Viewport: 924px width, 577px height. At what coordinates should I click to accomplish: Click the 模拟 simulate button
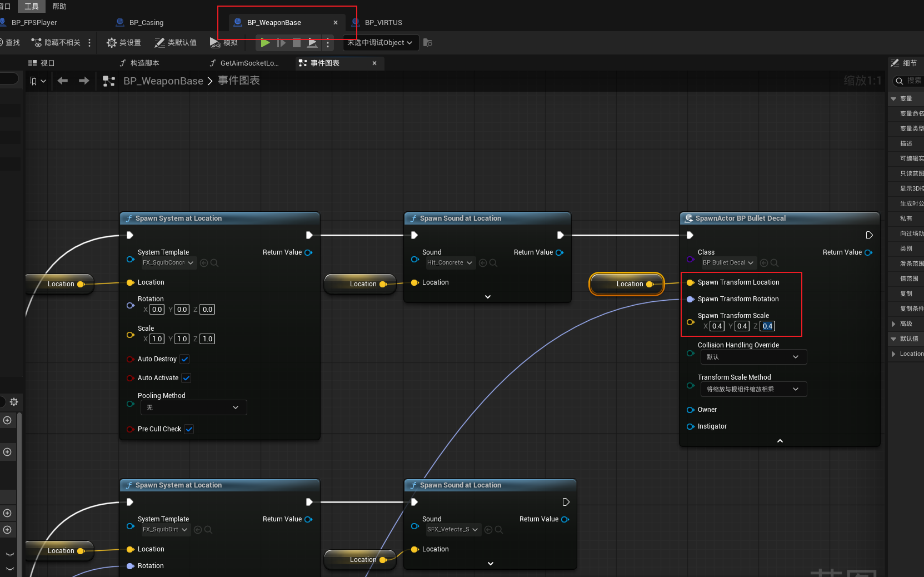tap(224, 43)
